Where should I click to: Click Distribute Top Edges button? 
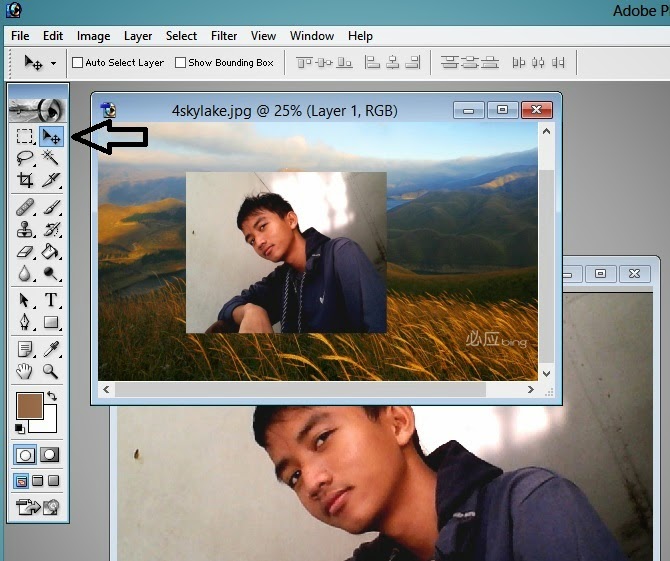[450, 63]
